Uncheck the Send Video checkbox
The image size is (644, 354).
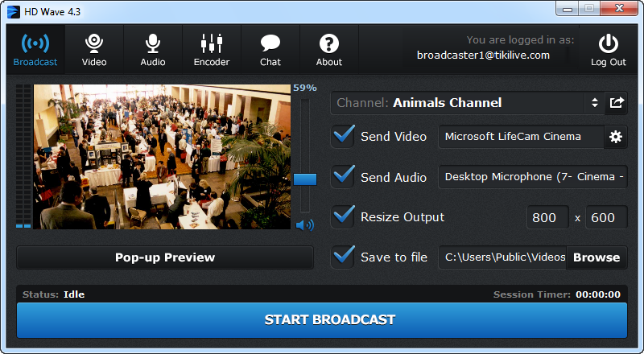tap(343, 136)
